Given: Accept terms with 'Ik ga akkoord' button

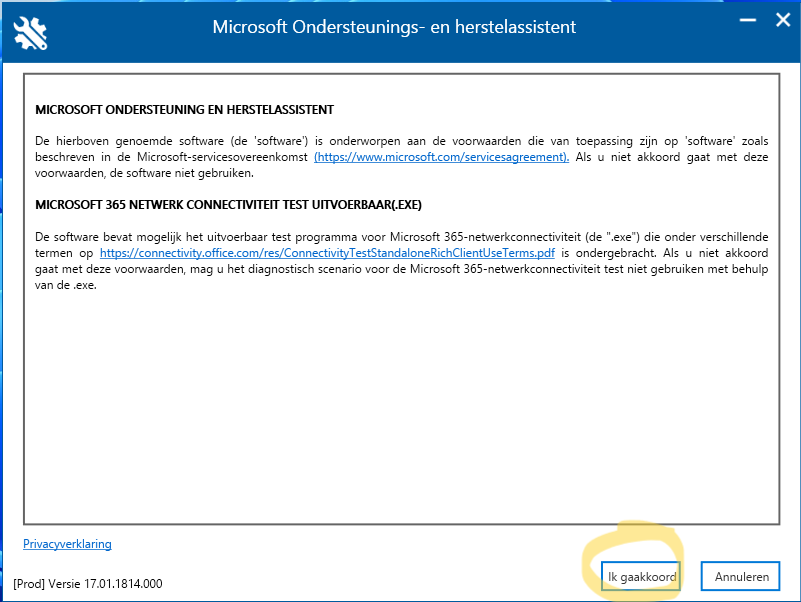Looking at the screenshot, I should [x=641, y=576].
